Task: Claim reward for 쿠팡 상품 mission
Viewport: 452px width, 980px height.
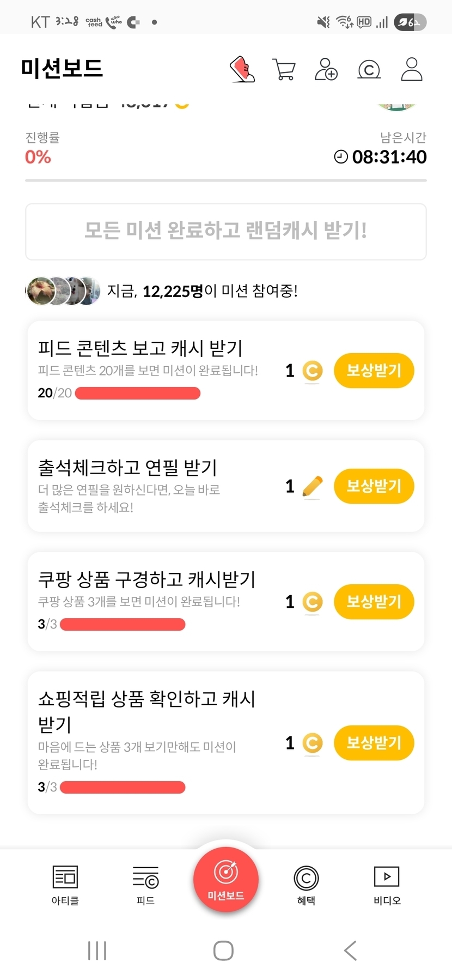Action: 374,602
